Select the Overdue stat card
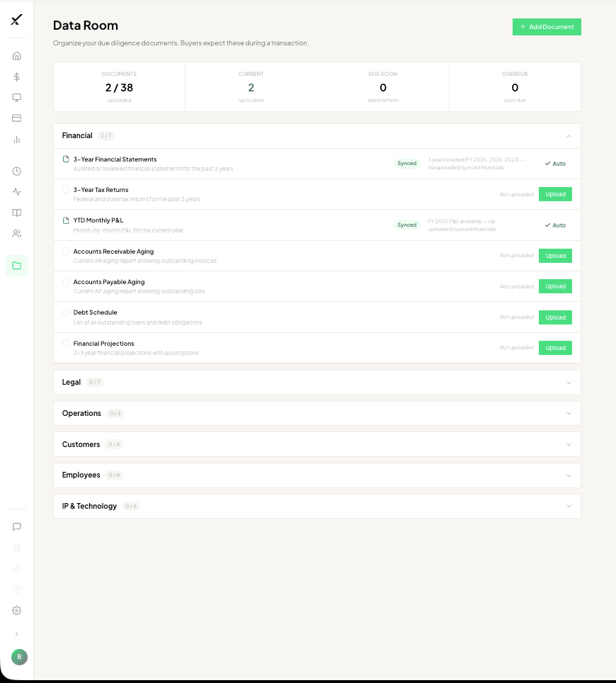This screenshot has width=616, height=683. [x=515, y=86]
